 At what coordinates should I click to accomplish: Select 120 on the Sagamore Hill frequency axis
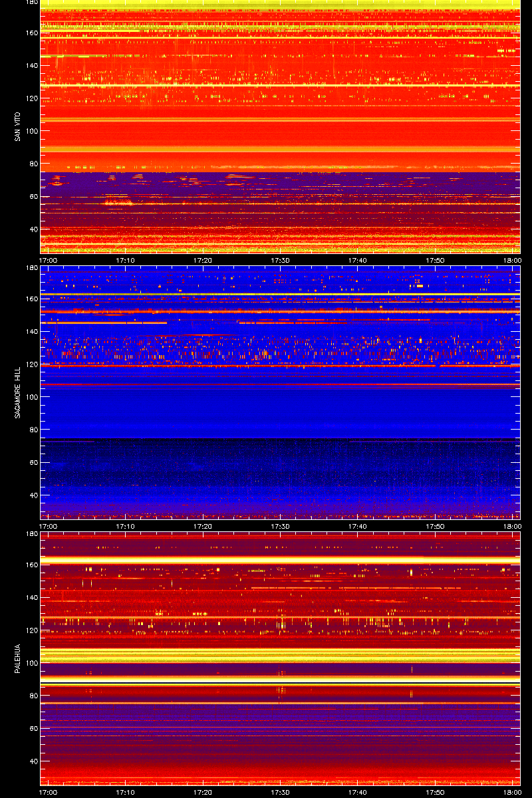point(31,365)
